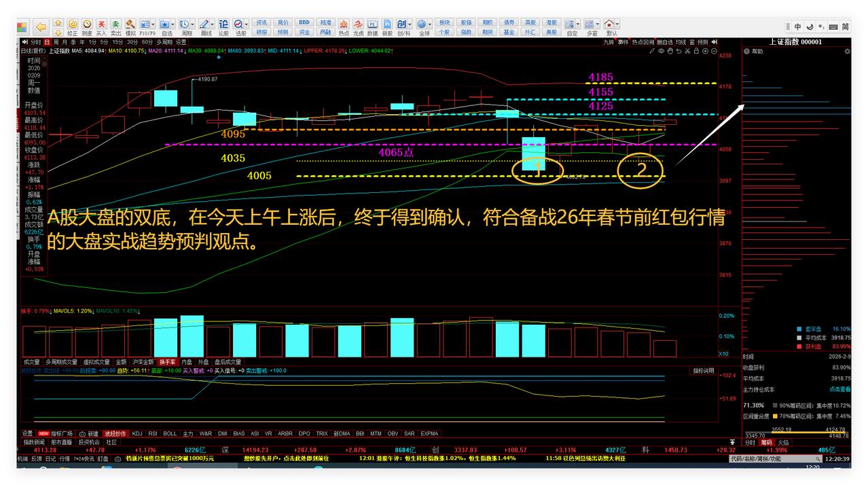Image resolution: width=868 pixels, height=485 pixels.
Task: Click the 删自选 remove from watchlist button
Action: (x=665, y=42)
